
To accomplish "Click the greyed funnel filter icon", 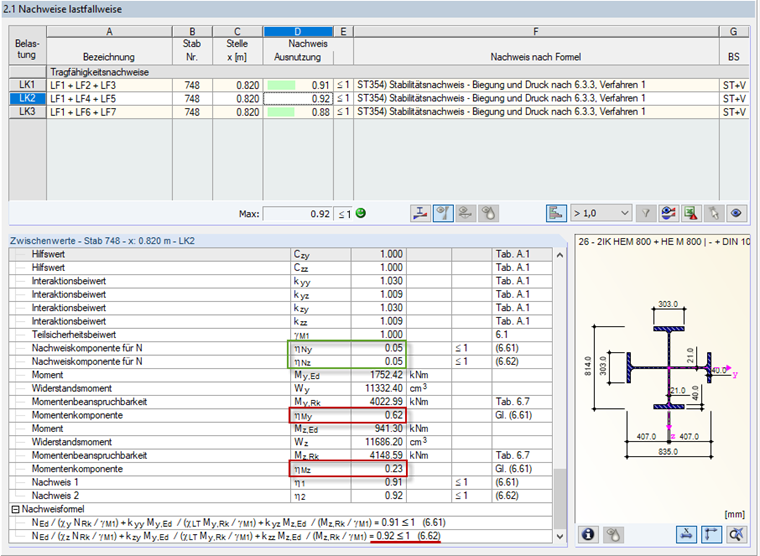I will point(646,213).
